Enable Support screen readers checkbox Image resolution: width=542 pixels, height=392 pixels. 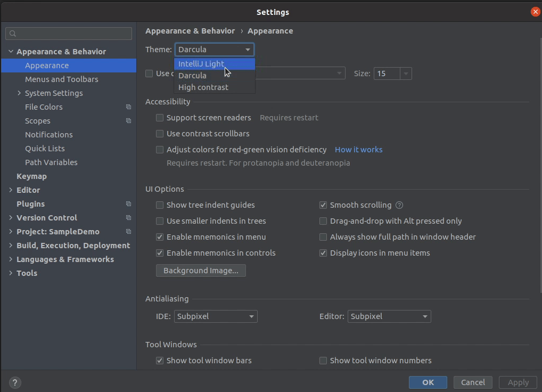tap(160, 118)
